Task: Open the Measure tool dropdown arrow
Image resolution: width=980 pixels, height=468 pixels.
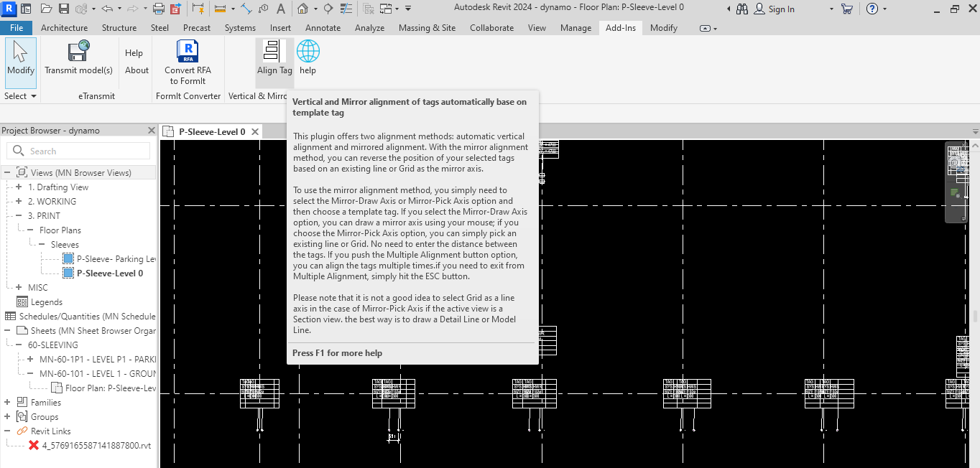Action: click(233, 9)
